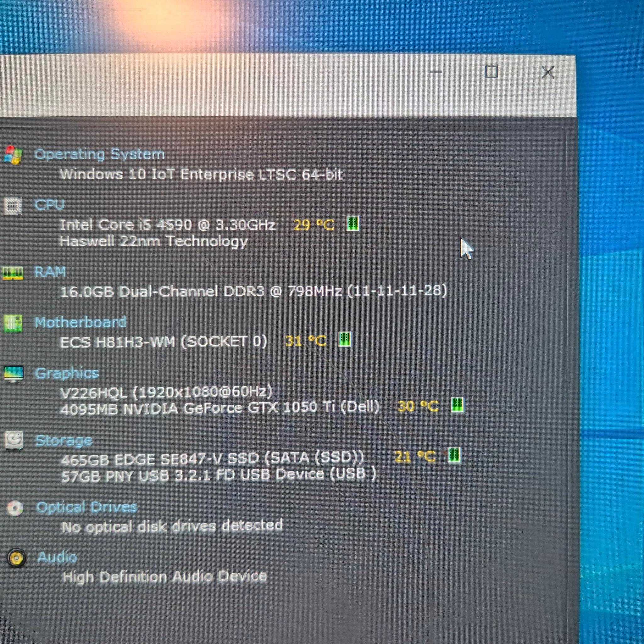This screenshot has height=644, width=644.
Task: Select 'Windows 10 IoT Enterprise LTSC 64-bit' text
Action: pos(201,174)
